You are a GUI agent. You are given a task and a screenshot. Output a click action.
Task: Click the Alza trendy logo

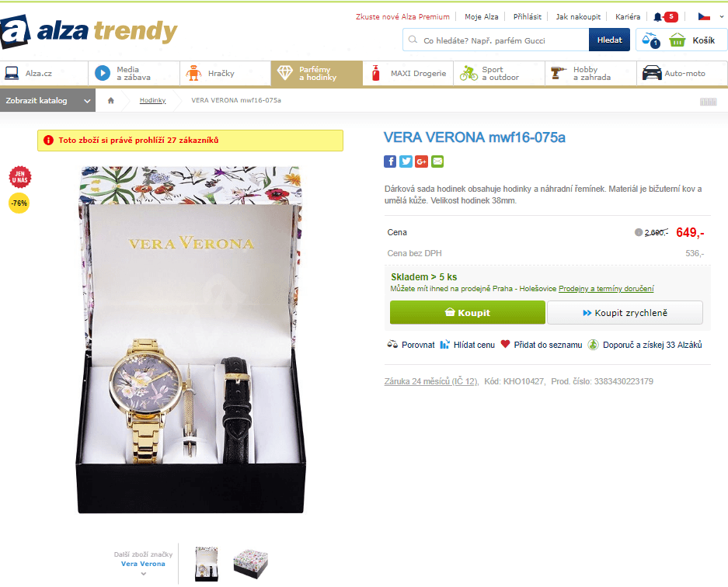[89, 32]
